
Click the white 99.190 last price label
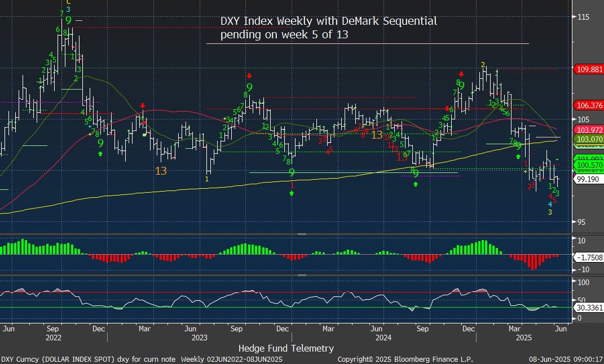588,179
